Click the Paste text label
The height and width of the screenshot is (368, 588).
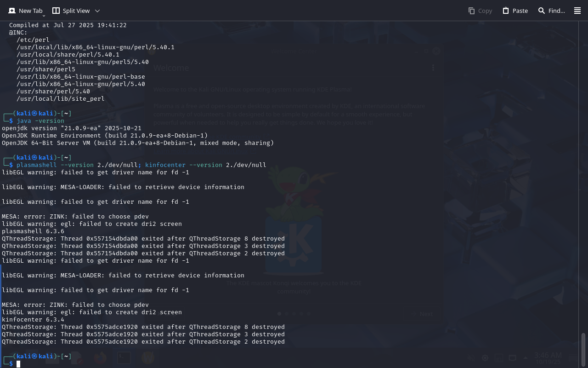click(520, 11)
